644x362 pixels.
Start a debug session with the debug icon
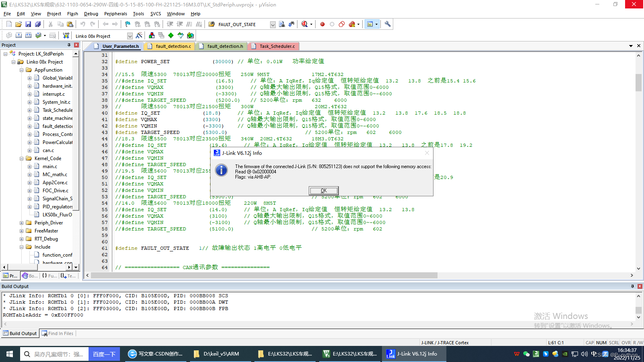(304, 24)
